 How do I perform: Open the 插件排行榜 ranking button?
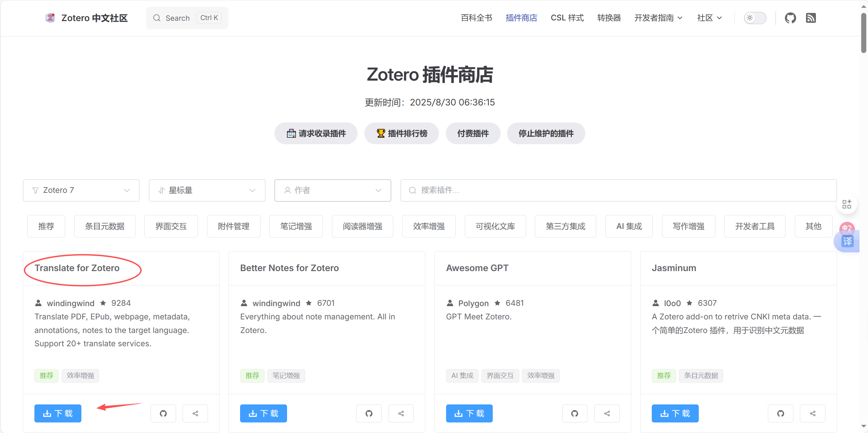401,133
